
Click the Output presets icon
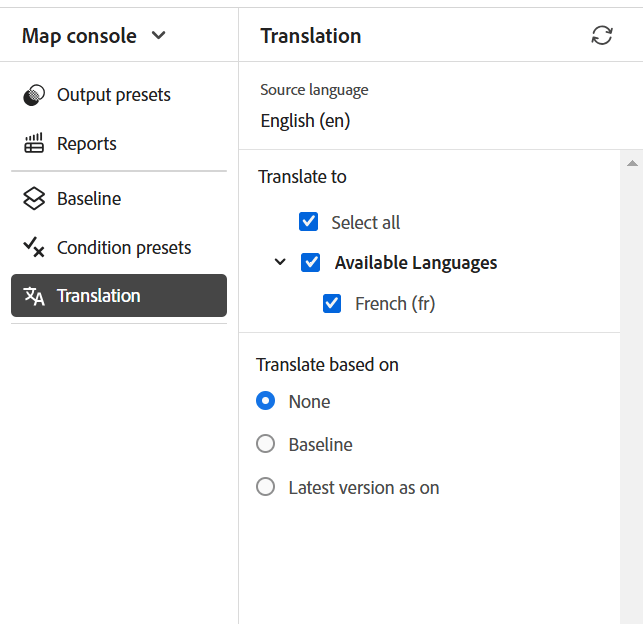click(34, 95)
